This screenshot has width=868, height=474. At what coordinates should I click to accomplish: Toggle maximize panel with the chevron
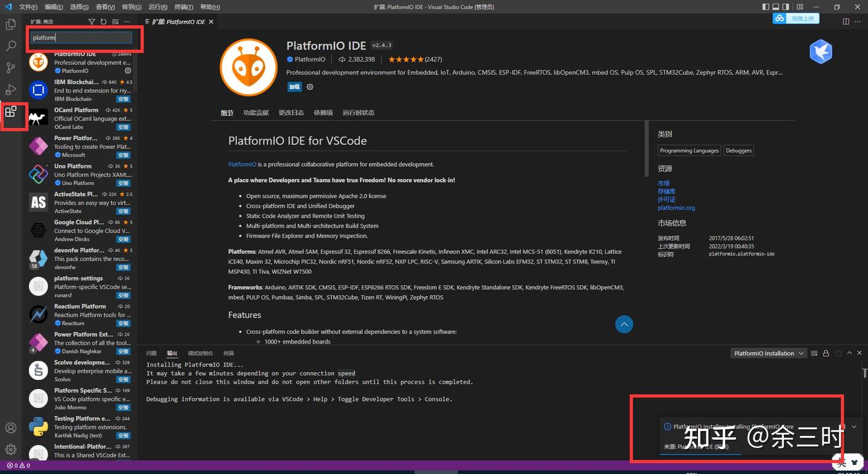coord(849,353)
